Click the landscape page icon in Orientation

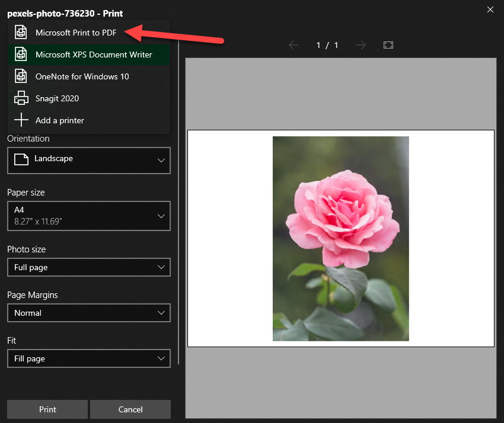(21, 159)
